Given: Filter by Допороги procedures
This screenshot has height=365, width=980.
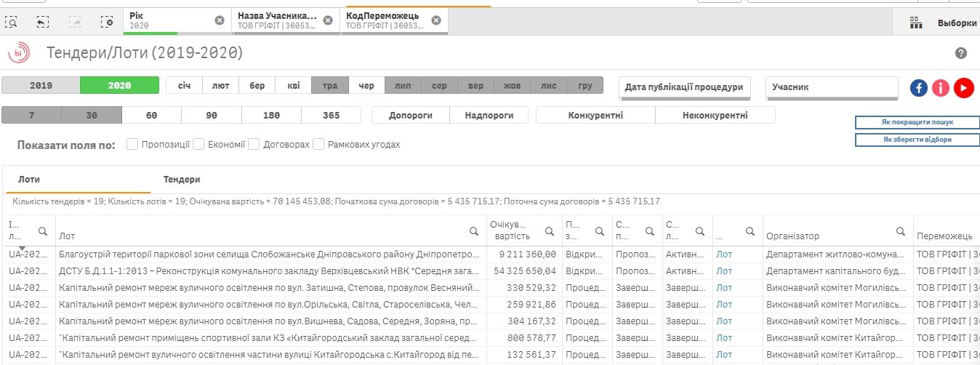Looking at the screenshot, I should [x=411, y=115].
